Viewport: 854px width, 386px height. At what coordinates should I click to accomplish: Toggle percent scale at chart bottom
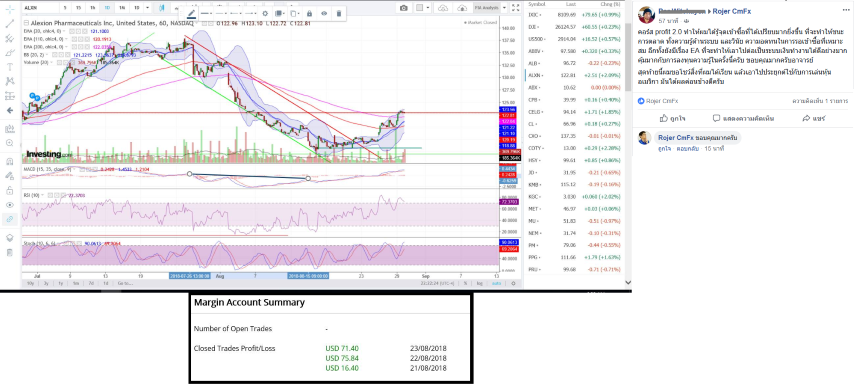click(466, 284)
